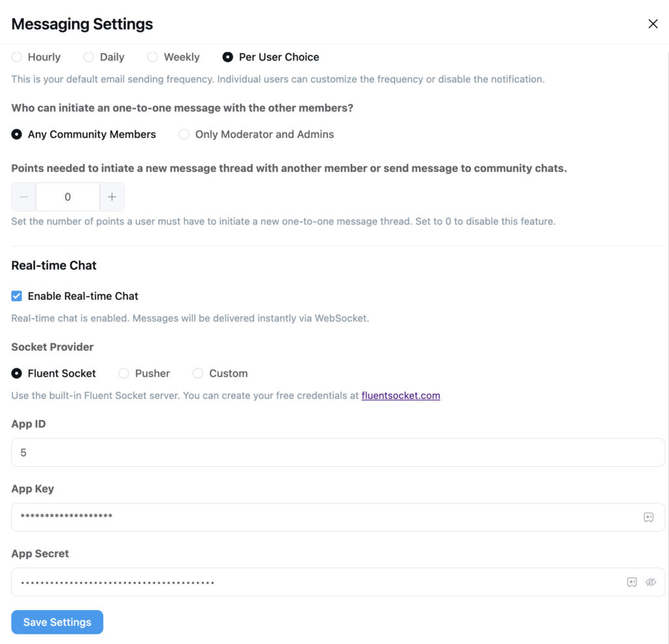Open the fluentsocket.com link
The image size is (669, 644).
[x=400, y=395]
